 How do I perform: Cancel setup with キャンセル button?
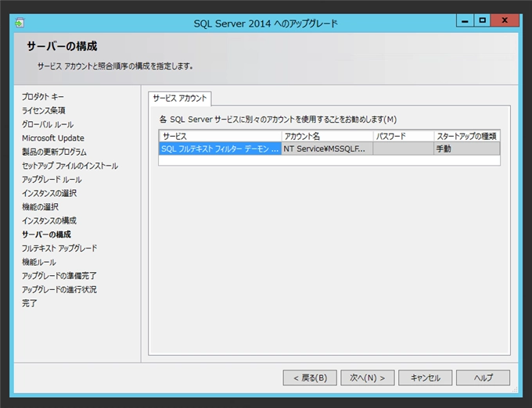pyautogui.click(x=425, y=378)
